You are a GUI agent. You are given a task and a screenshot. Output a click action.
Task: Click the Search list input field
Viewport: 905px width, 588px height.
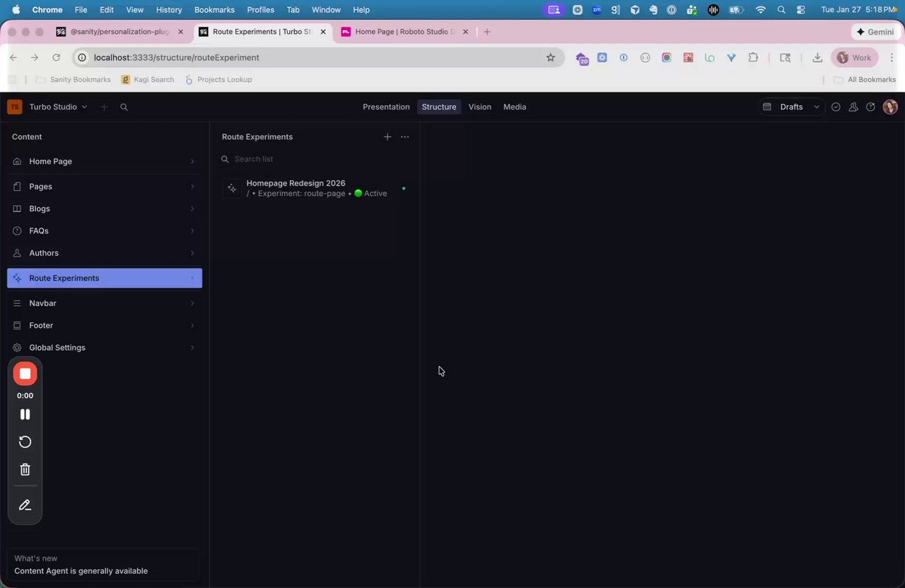pos(315,159)
